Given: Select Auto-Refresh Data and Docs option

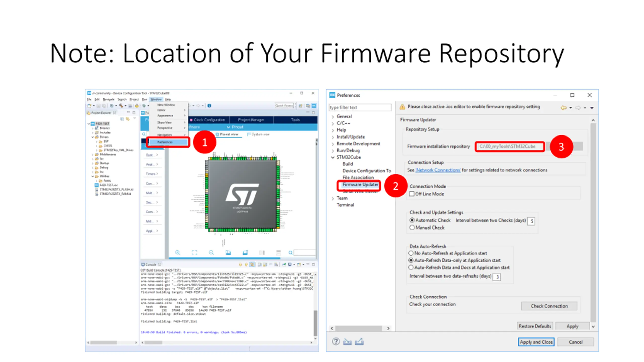Looking at the screenshot, I should tap(411, 267).
